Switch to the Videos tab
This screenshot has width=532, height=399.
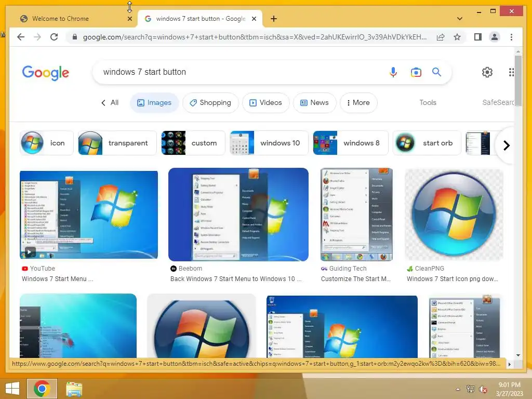click(265, 102)
